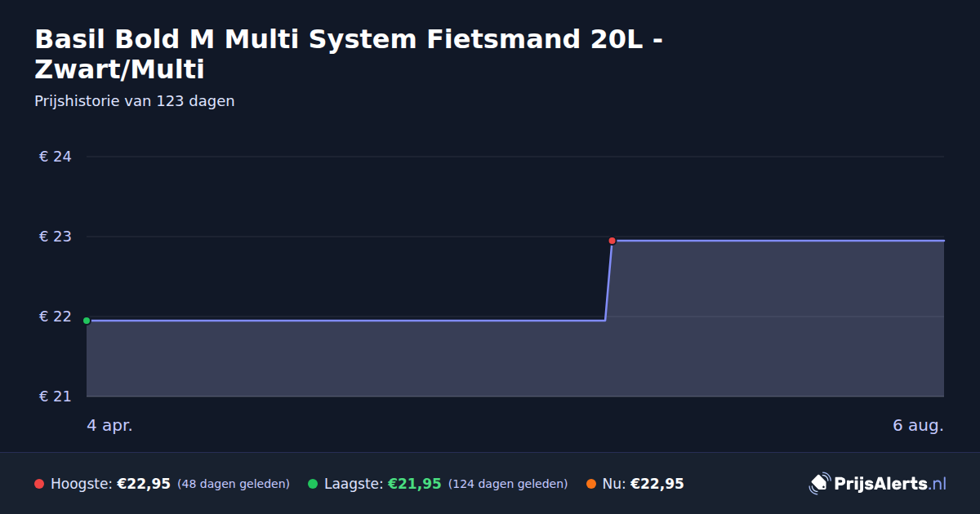
Task: Click the orange Nu legend dot
Action: click(x=590, y=484)
